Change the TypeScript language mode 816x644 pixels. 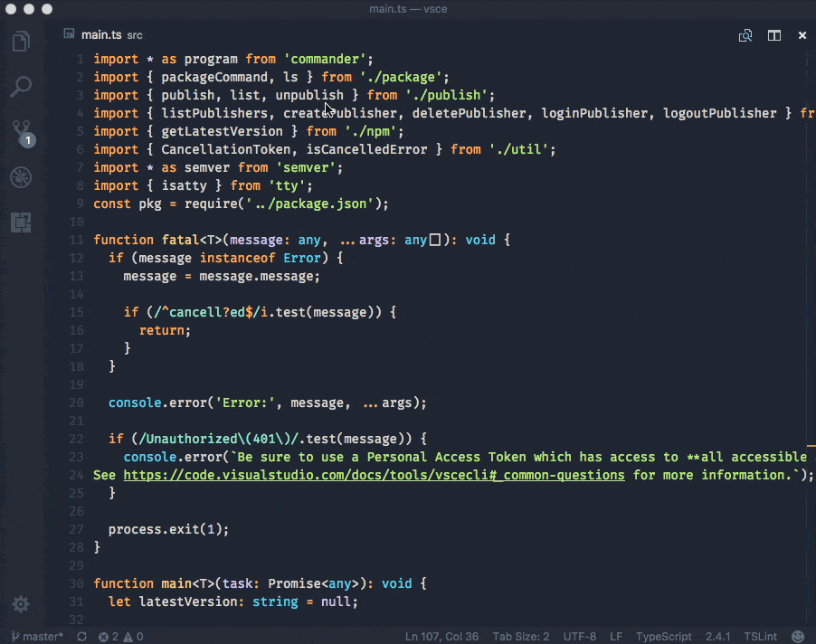663,637
